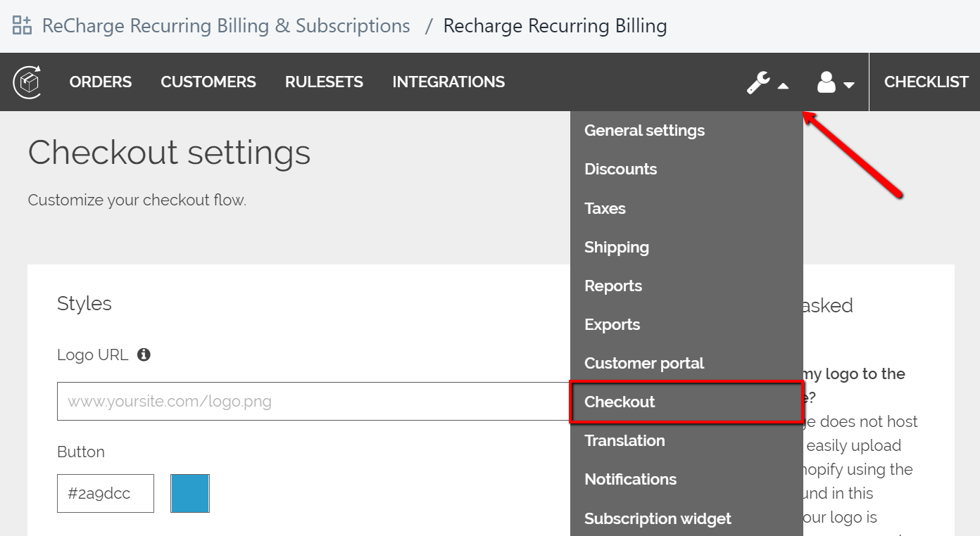The height and width of the screenshot is (536, 980).
Task: Open the wrench settings menu
Action: click(x=767, y=83)
